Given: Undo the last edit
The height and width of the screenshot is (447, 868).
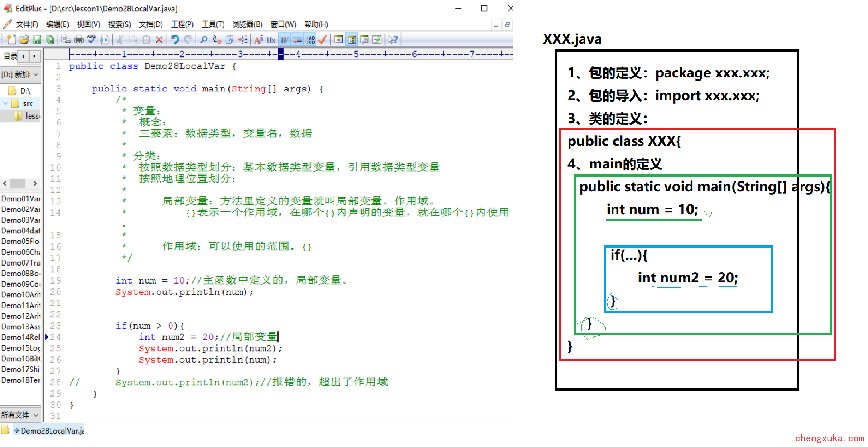Looking at the screenshot, I should [x=175, y=40].
